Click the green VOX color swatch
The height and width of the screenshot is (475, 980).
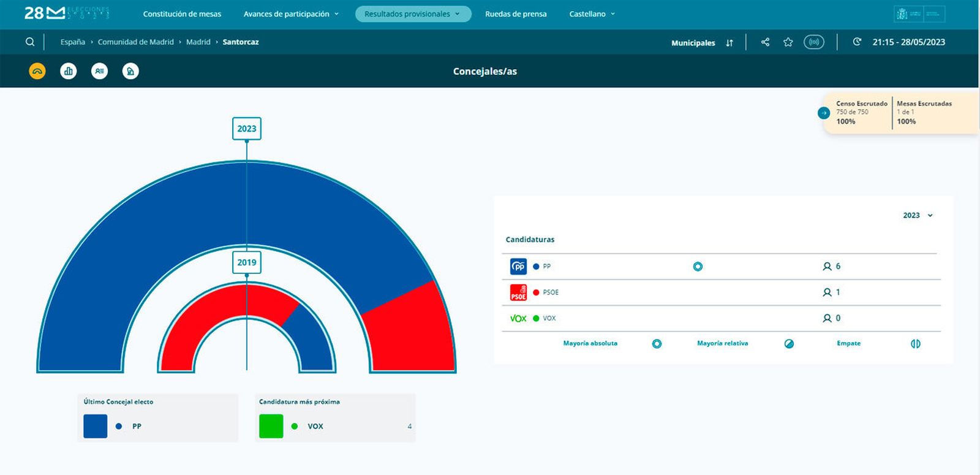pyautogui.click(x=271, y=426)
